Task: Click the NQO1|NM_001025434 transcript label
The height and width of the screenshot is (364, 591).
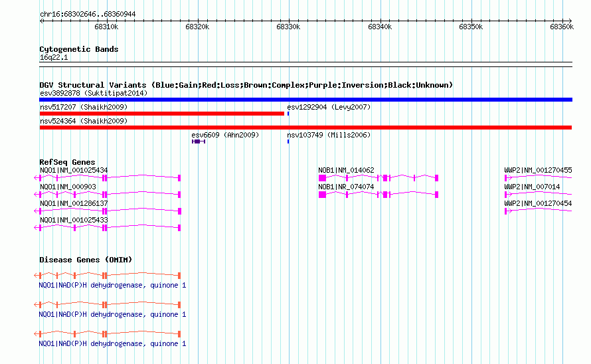Action: pyautogui.click(x=74, y=170)
